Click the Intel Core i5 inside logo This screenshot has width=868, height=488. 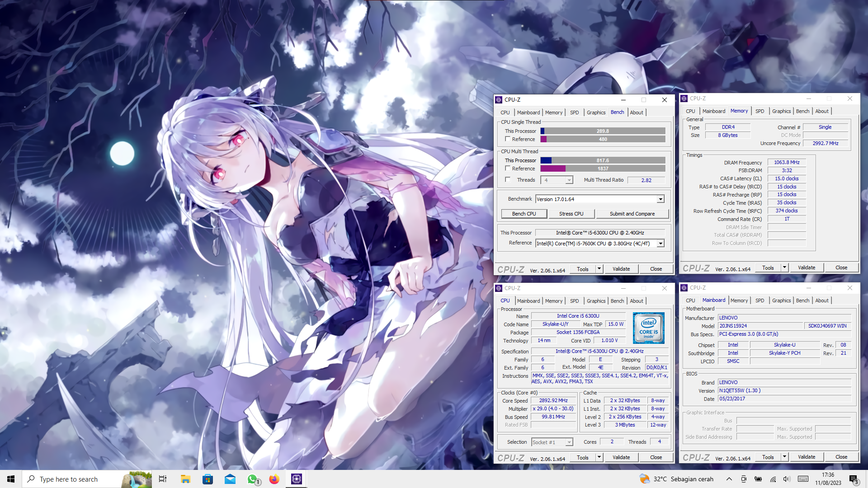648,328
